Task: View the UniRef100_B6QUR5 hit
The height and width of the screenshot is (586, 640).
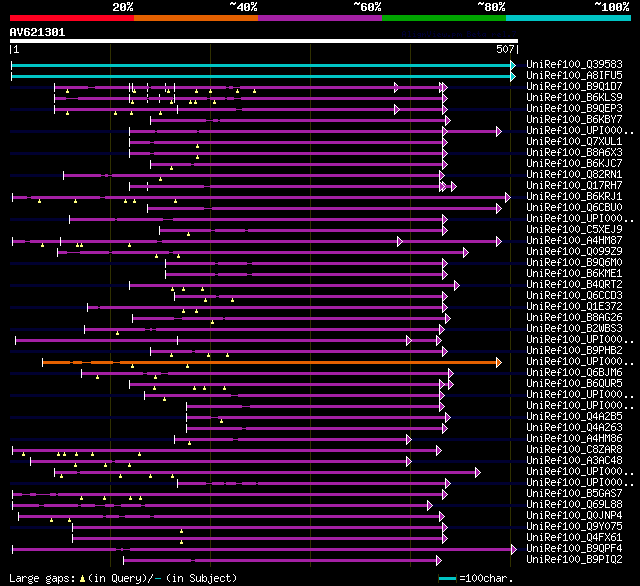Action: [574, 384]
